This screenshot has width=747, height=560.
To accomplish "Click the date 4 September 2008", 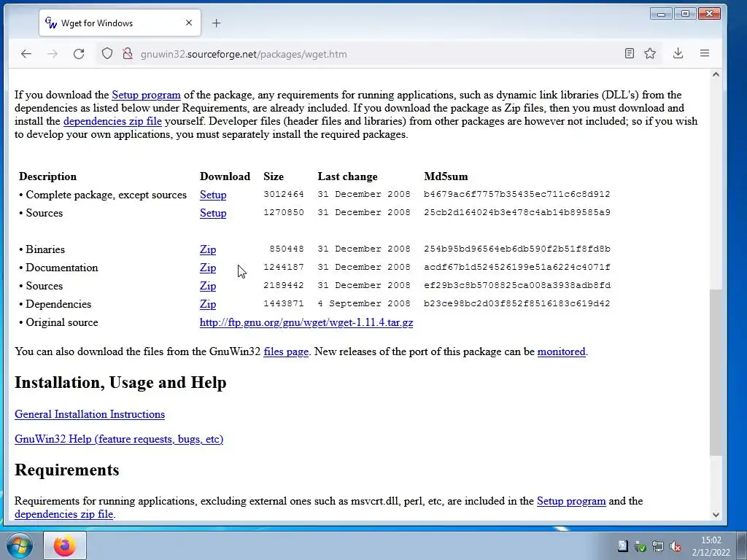I will click(x=364, y=303).
